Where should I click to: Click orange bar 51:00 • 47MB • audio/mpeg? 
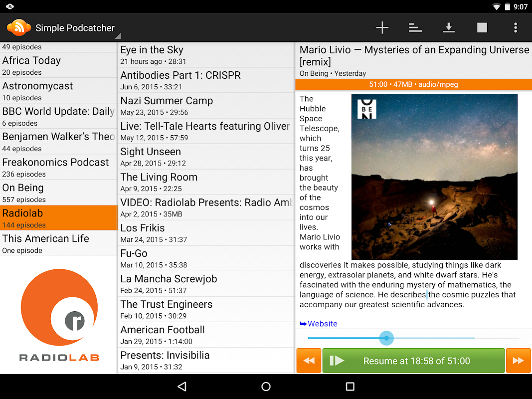[414, 84]
